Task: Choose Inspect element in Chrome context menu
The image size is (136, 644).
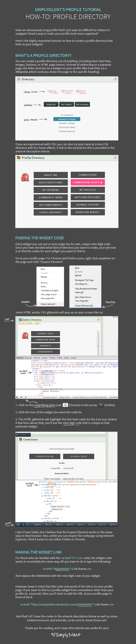Action: click(50, 304)
